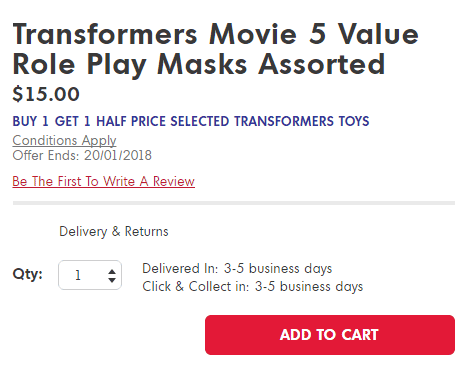Screen dimensions: 467x365
Task: Click the word Review in the review link
Action: (174, 181)
